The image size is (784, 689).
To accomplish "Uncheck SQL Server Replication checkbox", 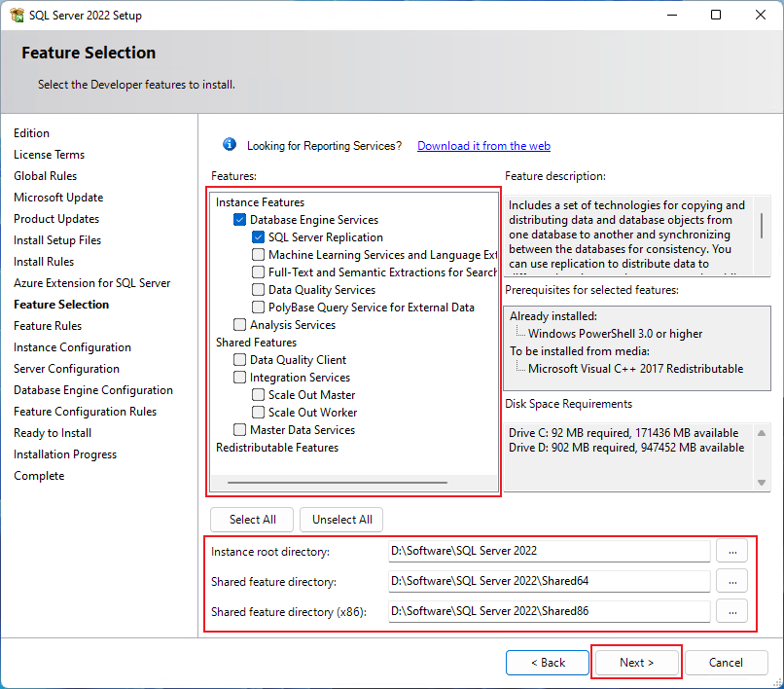I will 258,237.
